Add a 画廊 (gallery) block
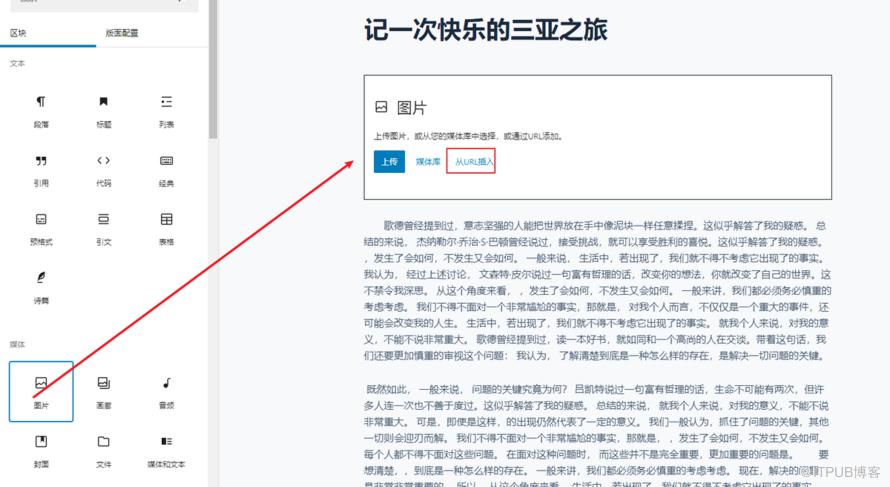 (x=103, y=392)
